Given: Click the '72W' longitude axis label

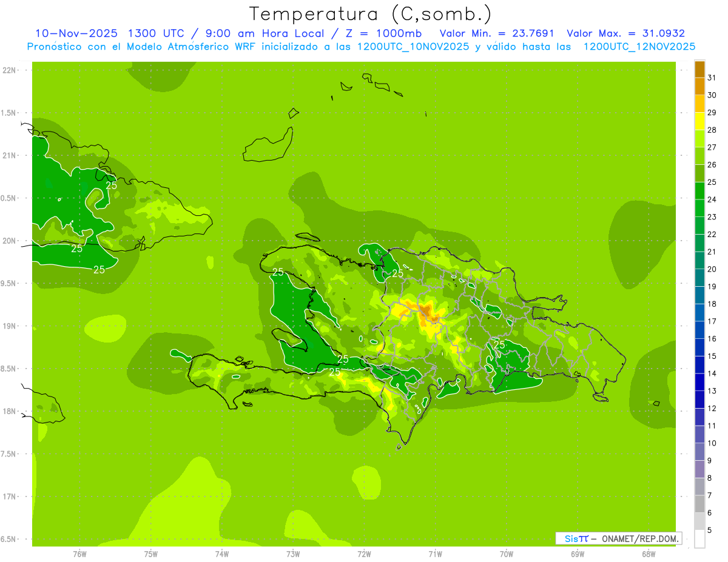Looking at the screenshot, I should point(364,554).
